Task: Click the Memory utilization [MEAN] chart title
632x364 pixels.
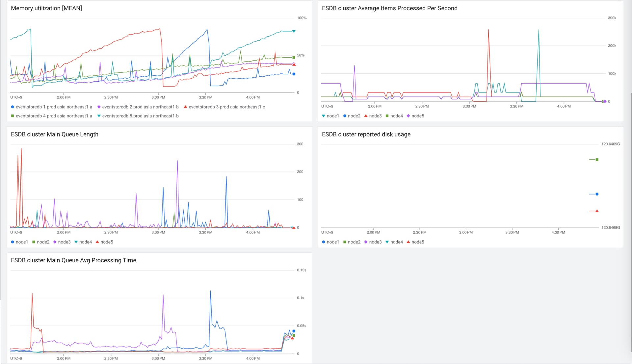Action: (x=46, y=8)
